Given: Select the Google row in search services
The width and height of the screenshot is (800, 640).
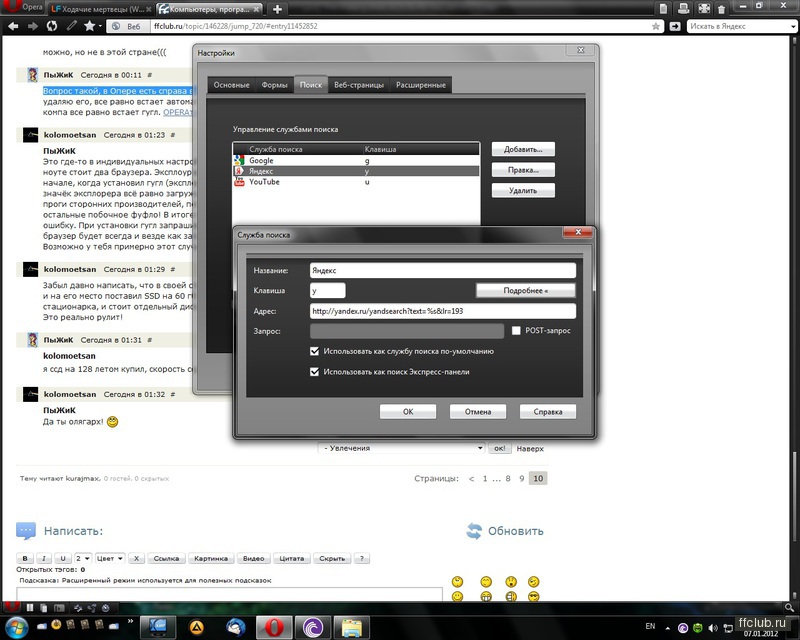Looking at the screenshot, I should pyautogui.click(x=356, y=160).
